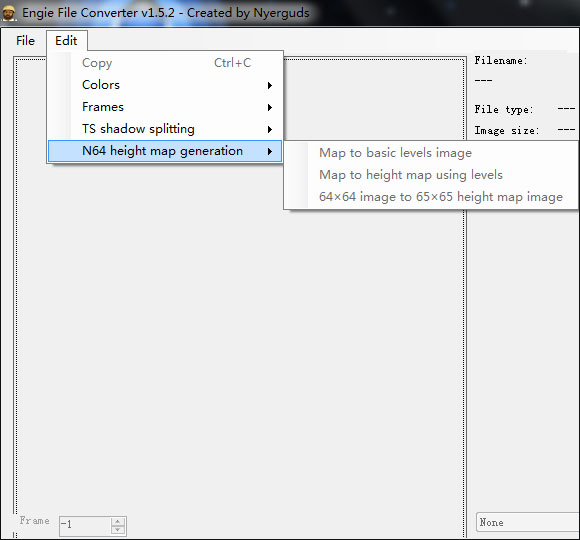The image size is (580, 540).
Task: Click the TS shadow splitting arrow
Action: [x=270, y=129]
